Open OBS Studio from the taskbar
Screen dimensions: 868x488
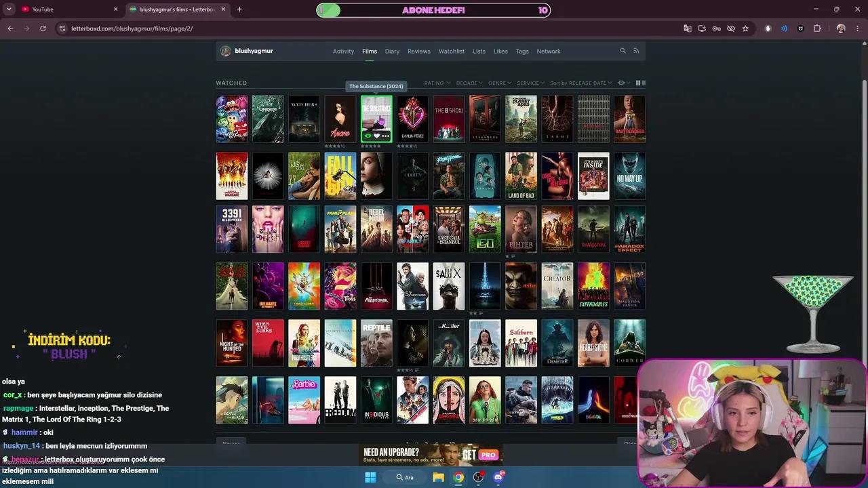(479, 477)
